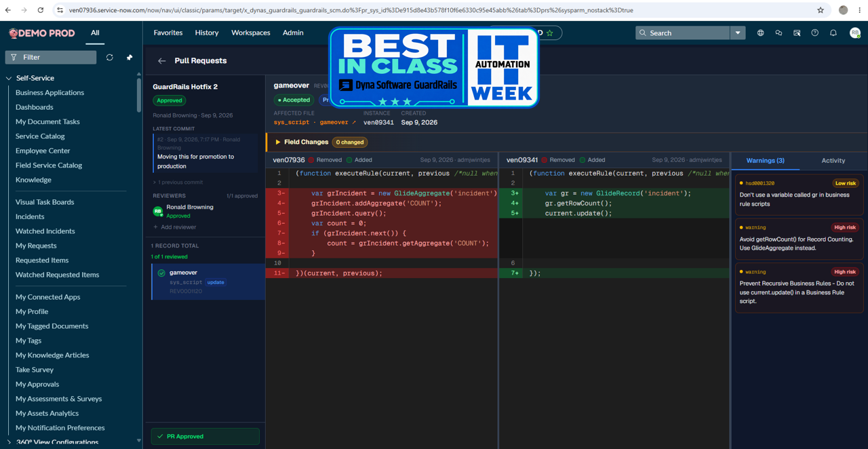Expand the search options dropdown arrow

click(x=738, y=33)
